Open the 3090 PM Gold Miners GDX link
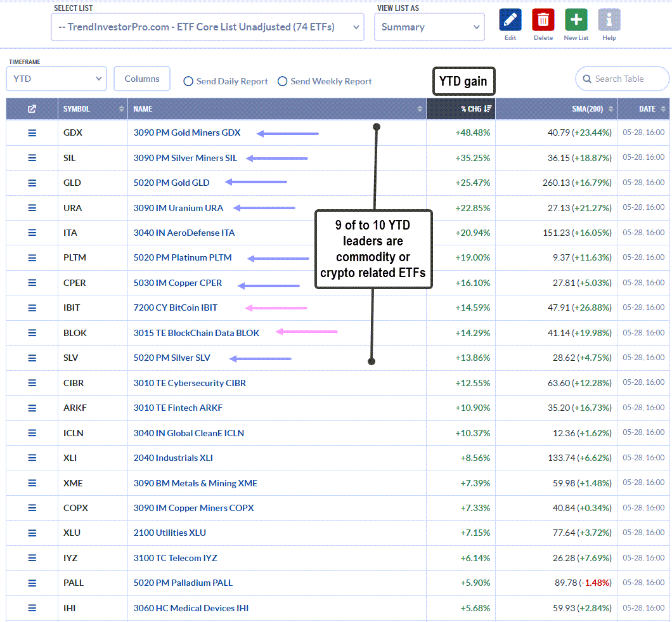The width and height of the screenshot is (672, 622). pyautogui.click(x=187, y=133)
